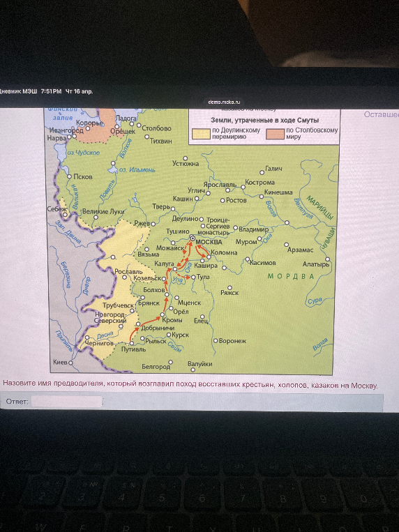
Task: Click the Деулино label on the map
Action: 185,219
